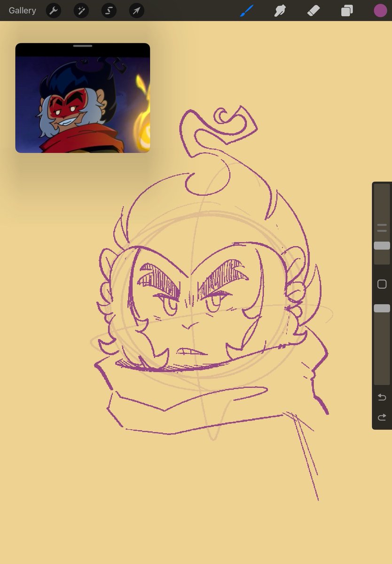The width and height of the screenshot is (392, 564).
Task: Select the Smudge tool
Action: [x=280, y=10]
